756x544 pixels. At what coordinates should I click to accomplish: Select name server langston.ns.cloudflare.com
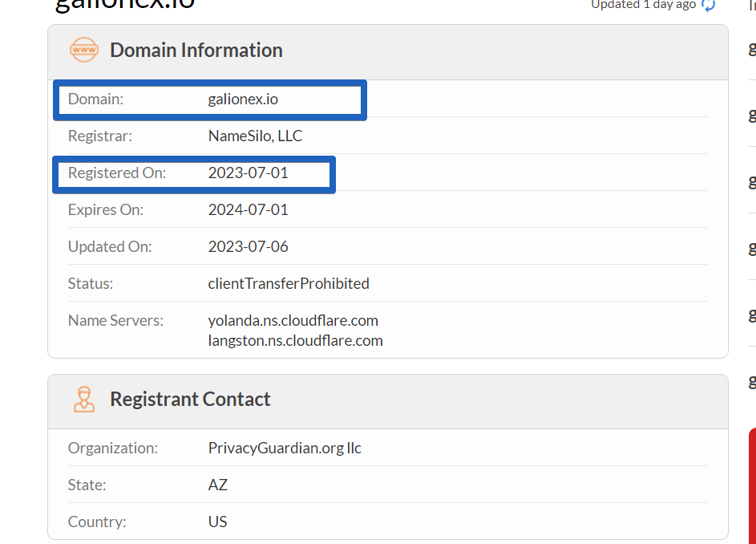295,341
